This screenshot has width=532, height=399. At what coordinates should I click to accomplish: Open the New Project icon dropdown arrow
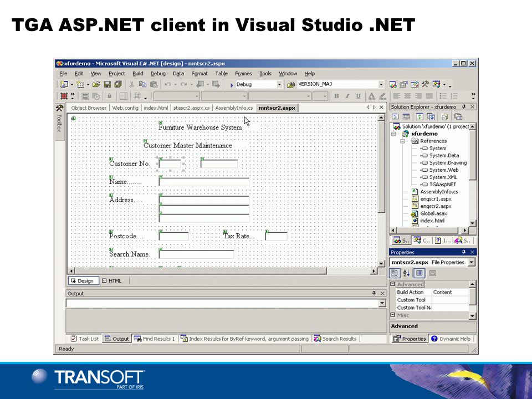(x=72, y=84)
